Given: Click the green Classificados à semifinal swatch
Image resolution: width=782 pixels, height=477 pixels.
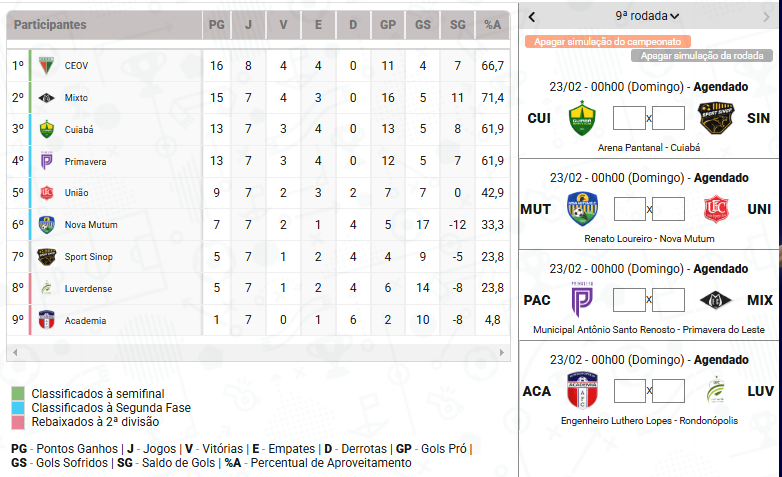Looking at the screenshot, I should coord(17,394).
